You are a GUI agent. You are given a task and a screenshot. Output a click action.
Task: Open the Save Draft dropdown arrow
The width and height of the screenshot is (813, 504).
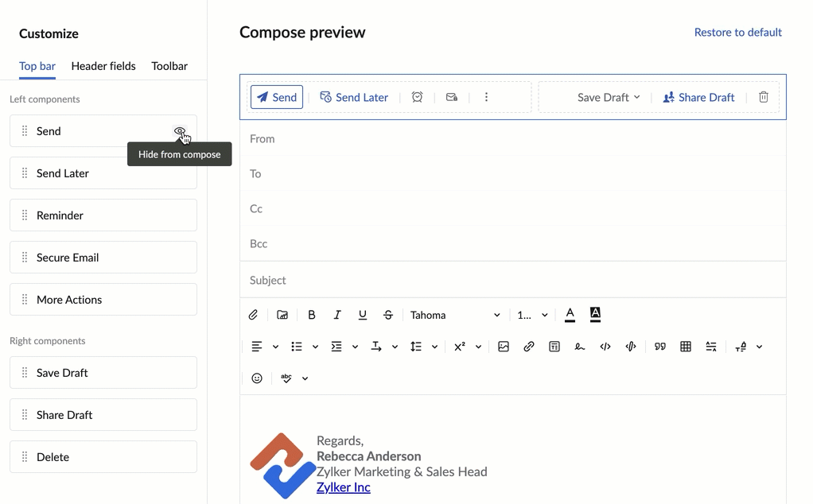tap(637, 96)
